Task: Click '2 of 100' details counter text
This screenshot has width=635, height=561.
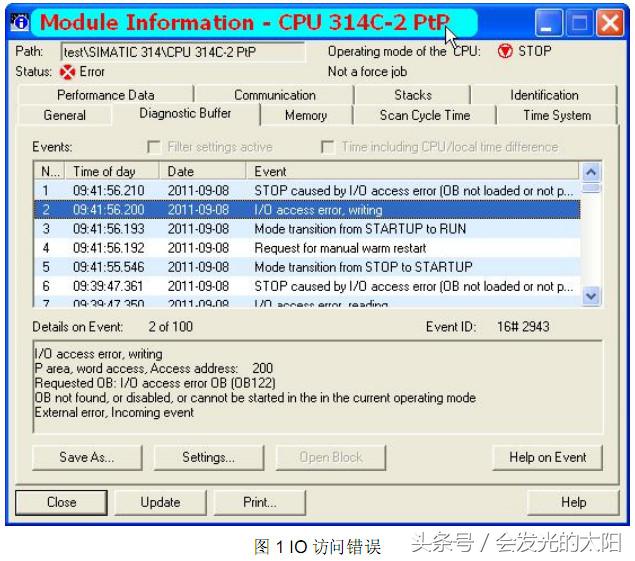Action: [x=170, y=327]
